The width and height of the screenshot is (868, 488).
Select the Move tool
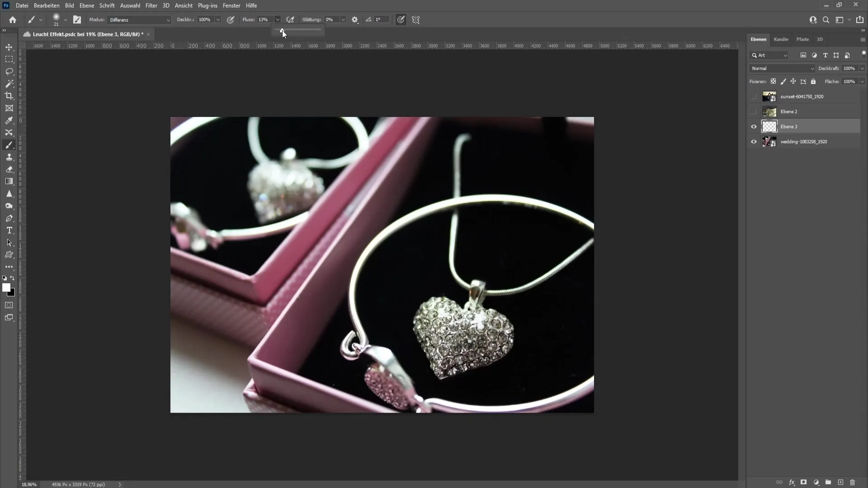click(x=9, y=46)
